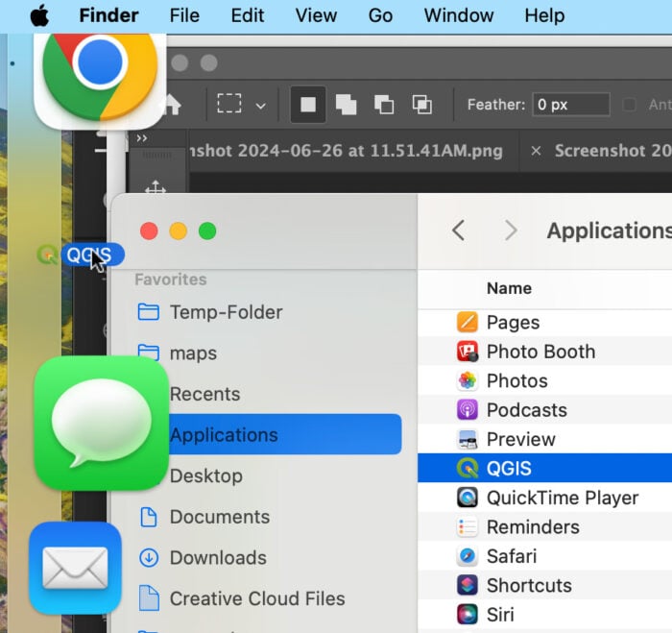Image resolution: width=672 pixels, height=633 pixels.
Task: Open the Finder menu
Action: tap(108, 16)
